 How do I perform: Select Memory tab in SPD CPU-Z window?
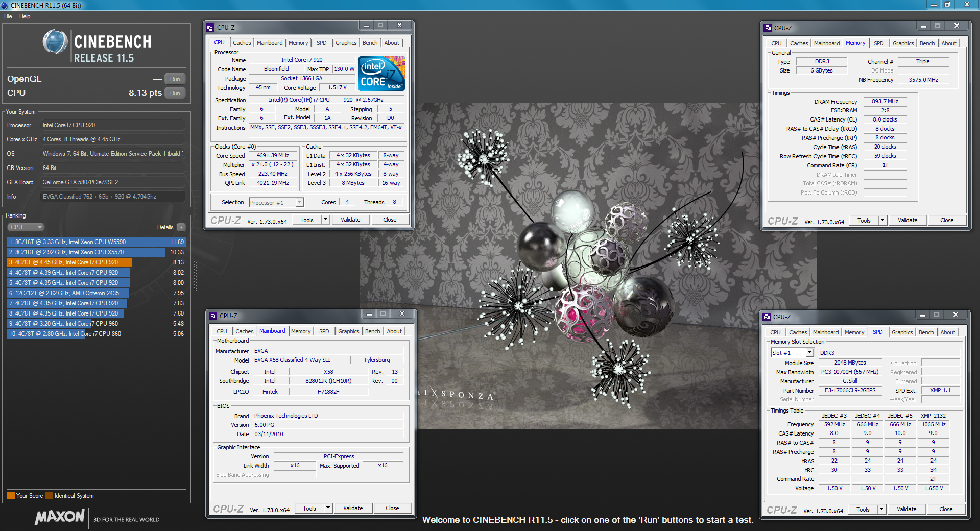pyautogui.click(x=854, y=332)
